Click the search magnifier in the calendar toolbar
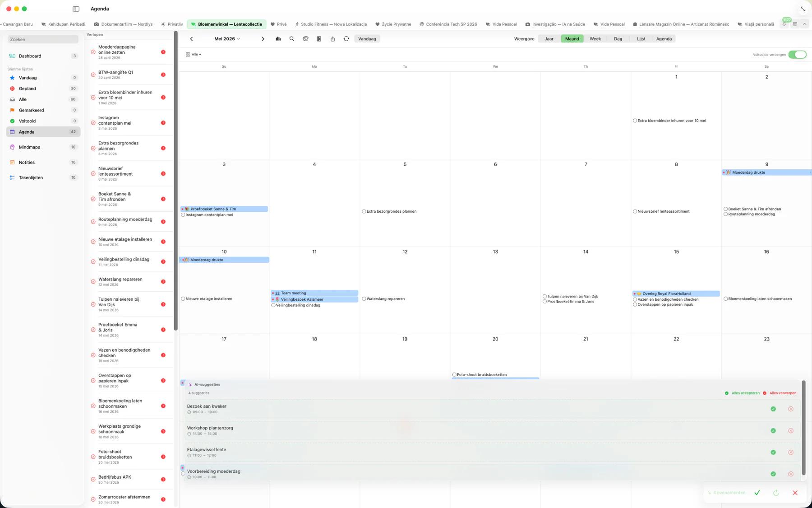Screen dimensions: 812x508 pyautogui.click(x=292, y=39)
